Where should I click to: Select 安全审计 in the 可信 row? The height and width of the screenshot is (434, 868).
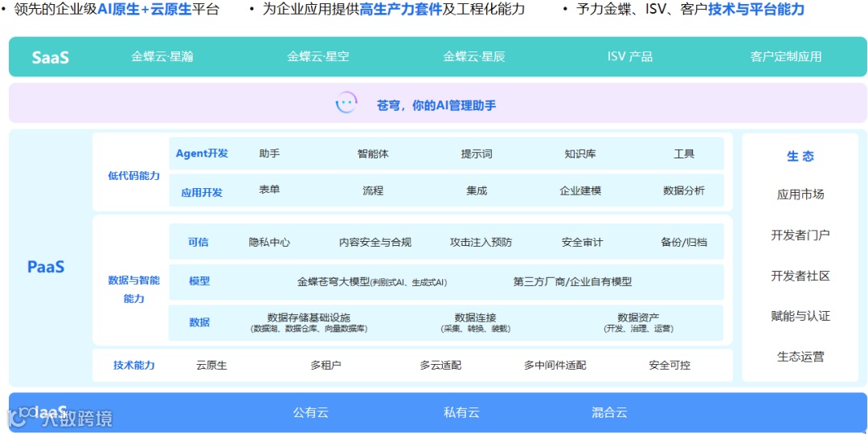coord(582,242)
